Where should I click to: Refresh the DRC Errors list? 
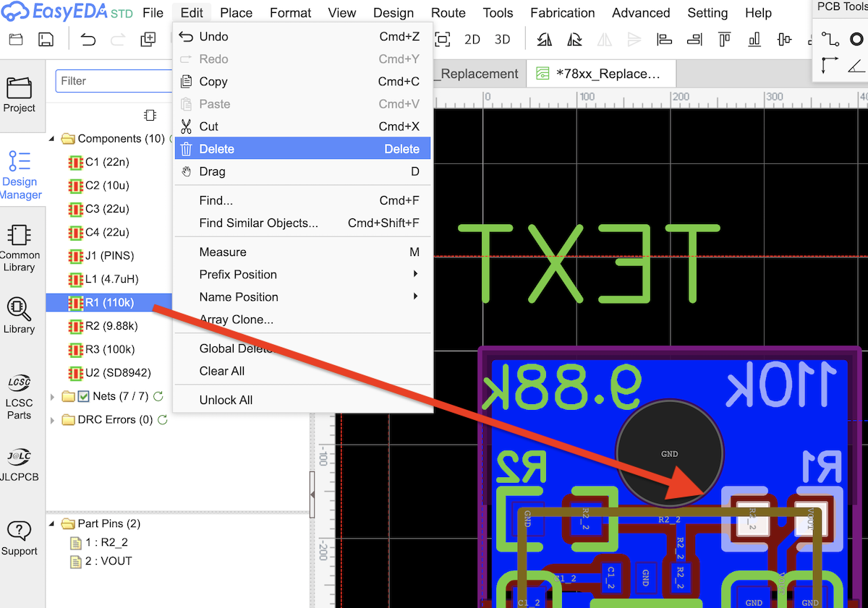pyautogui.click(x=163, y=419)
